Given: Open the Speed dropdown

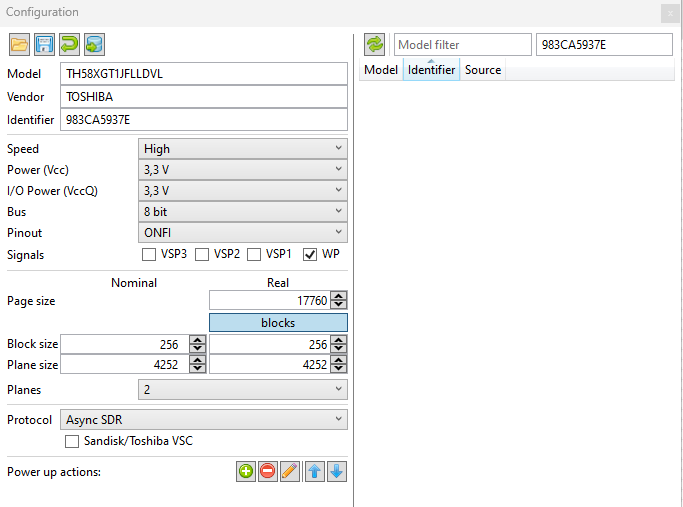Looking at the screenshot, I should (243, 149).
